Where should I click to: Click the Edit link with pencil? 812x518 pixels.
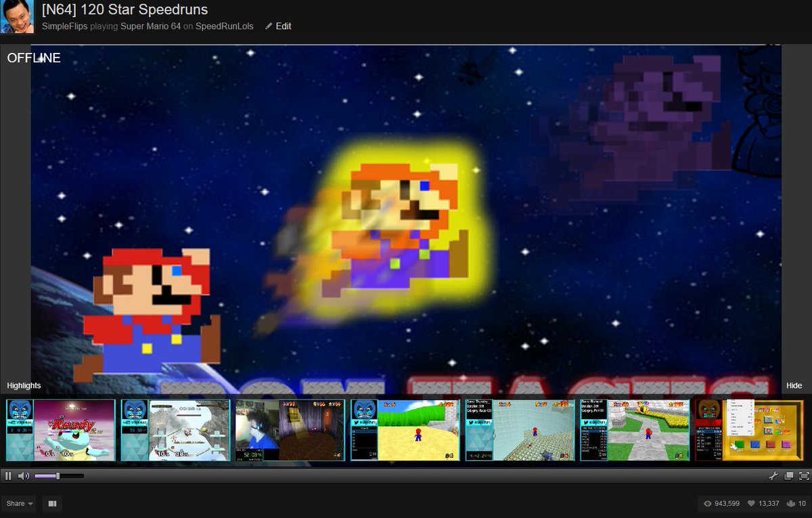tap(278, 26)
